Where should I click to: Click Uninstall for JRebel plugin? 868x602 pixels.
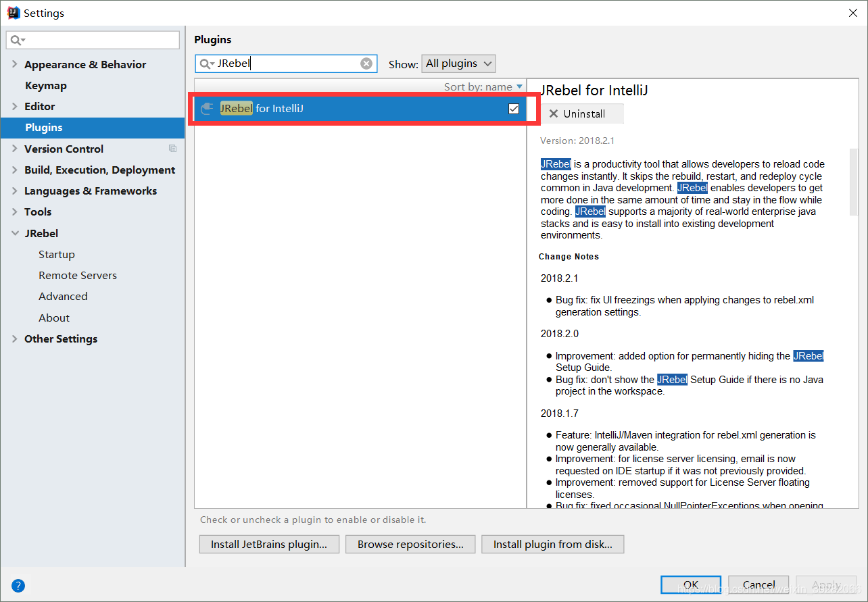pos(582,114)
